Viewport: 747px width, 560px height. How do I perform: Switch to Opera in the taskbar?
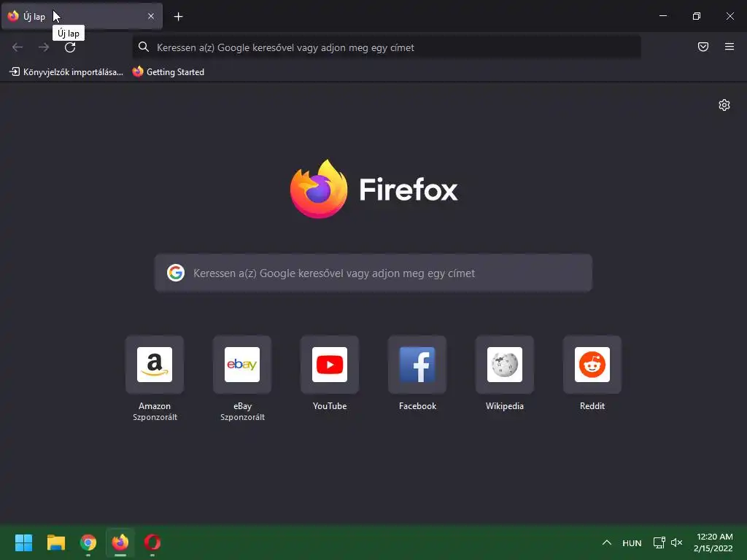[x=152, y=542]
